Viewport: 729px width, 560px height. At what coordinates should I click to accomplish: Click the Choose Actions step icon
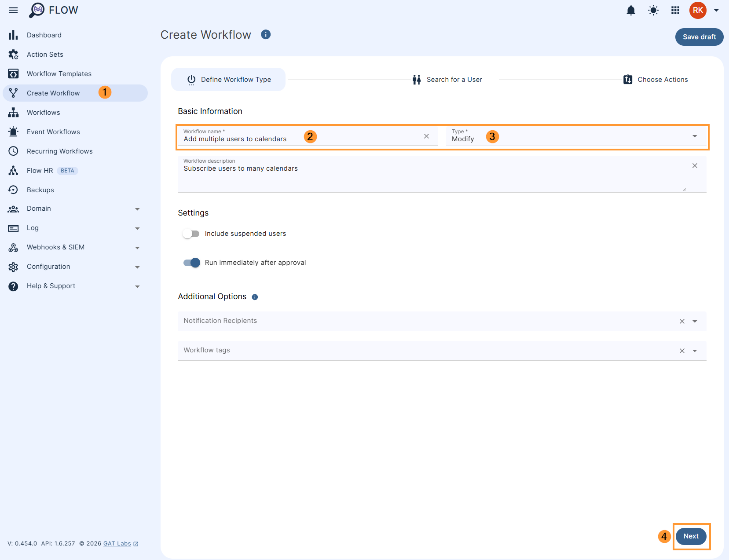point(628,79)
